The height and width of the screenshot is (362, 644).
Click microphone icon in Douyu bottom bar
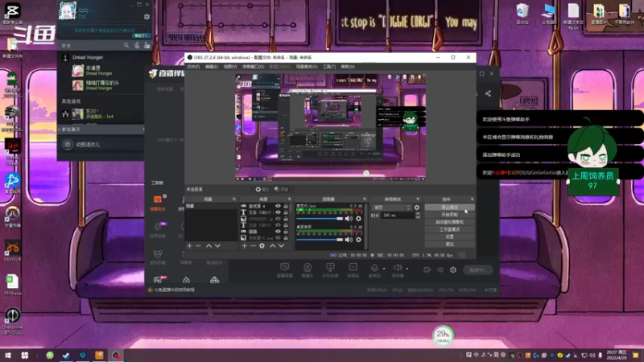pyautogui.click(x=374, y=269)
